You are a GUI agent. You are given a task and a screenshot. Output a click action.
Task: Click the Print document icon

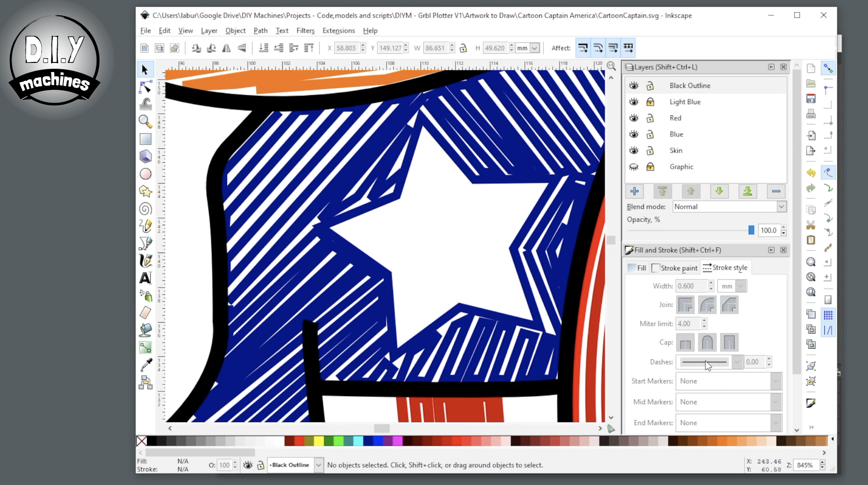click(811, 114)
